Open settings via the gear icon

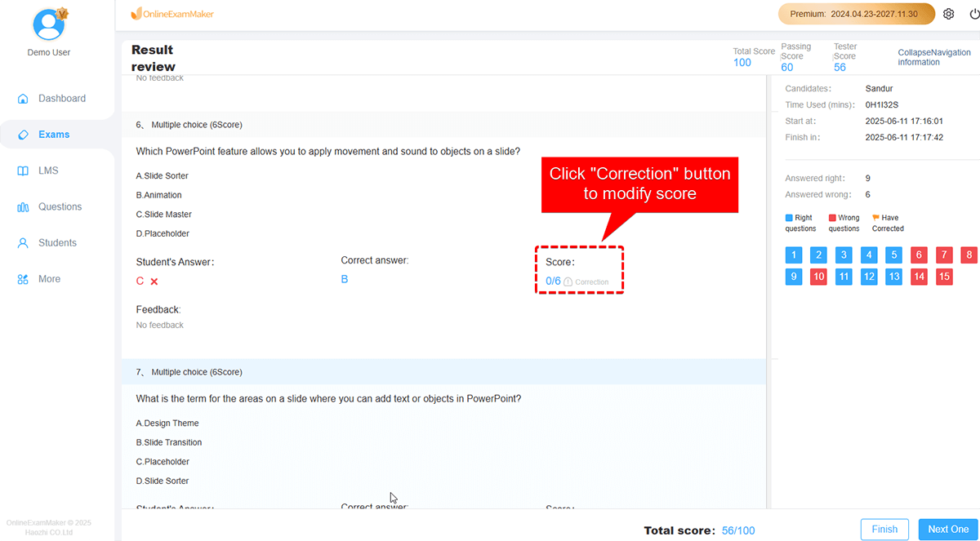click(948, 14)
